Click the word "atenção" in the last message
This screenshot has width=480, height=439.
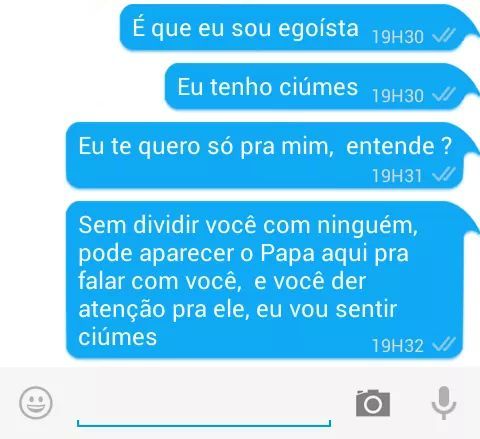click(122, 310)
